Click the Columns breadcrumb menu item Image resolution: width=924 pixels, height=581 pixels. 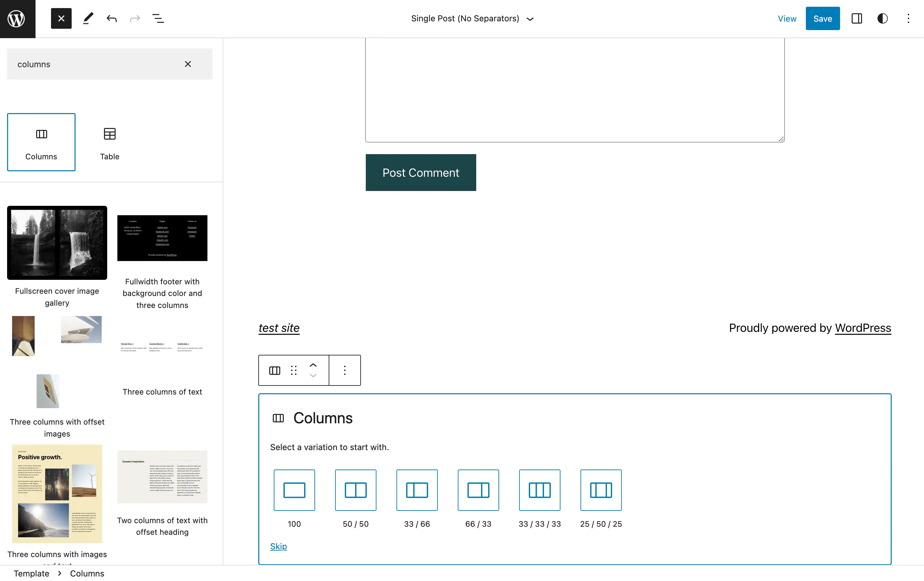87,573
